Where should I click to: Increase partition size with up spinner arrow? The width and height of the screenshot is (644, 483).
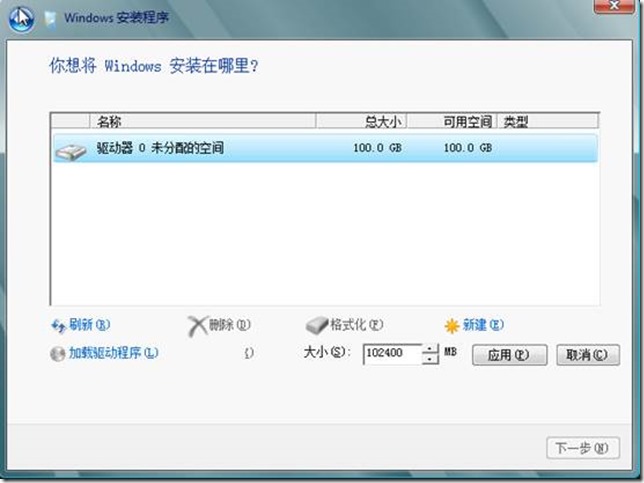click(x=430, y=349)
